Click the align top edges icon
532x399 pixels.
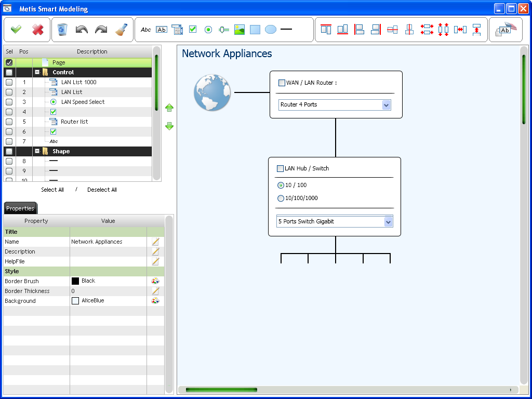(326, 30)
